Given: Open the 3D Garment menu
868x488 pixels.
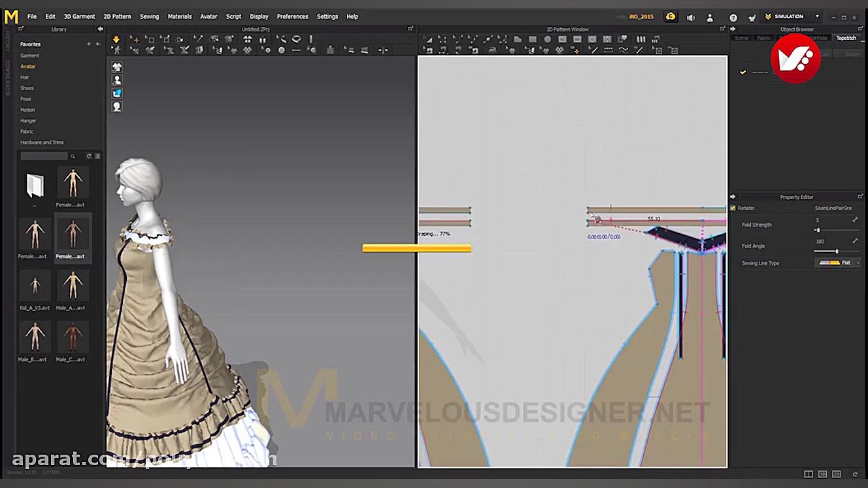Looking at the screenshot, I should coord(79,16).
